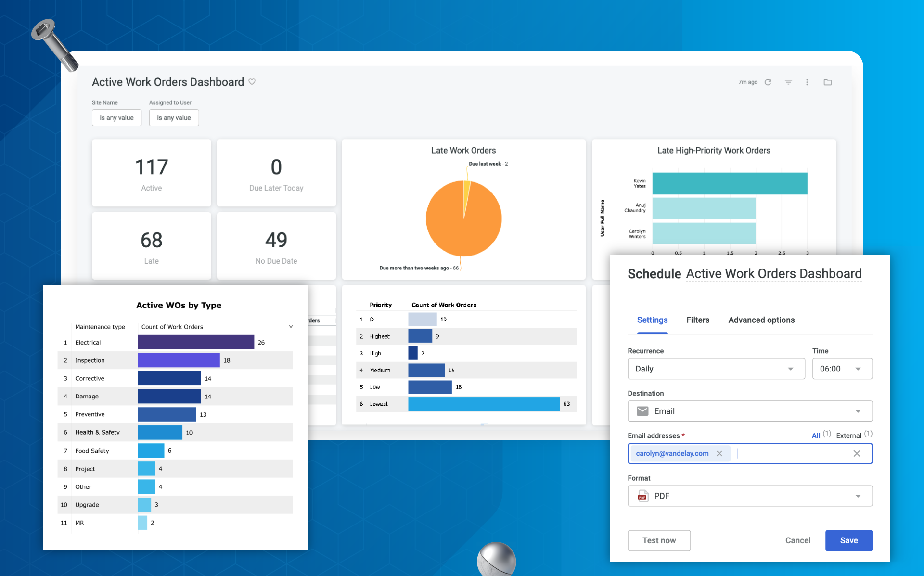Click the folder icon in dashboard header
Viewport: 924px width, 576px height.
tap(828, 82)
